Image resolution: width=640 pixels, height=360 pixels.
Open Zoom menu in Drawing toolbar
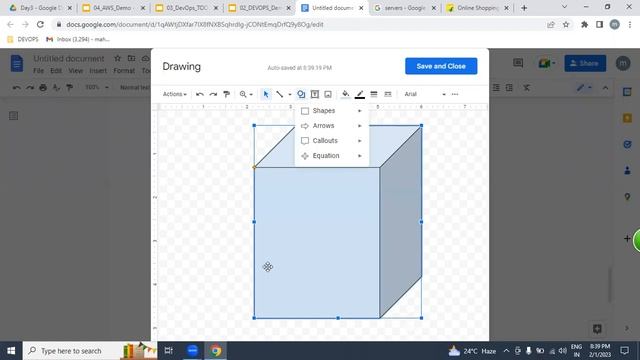pos(246,94)
